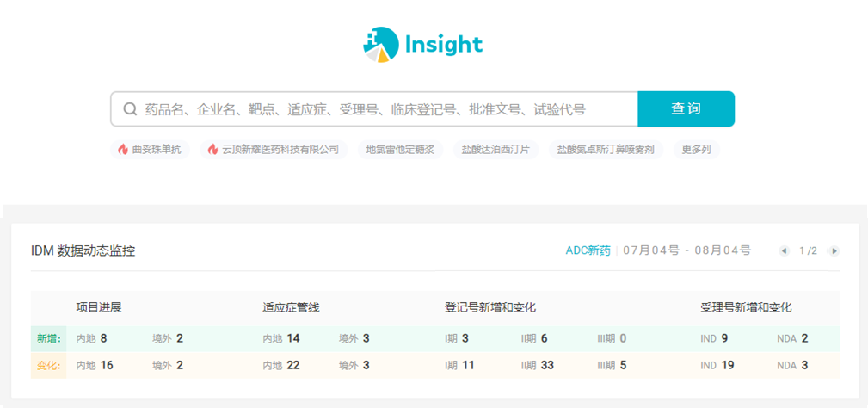Click the date range 07月04号 - 08月04号
This screenshot has height=408, width=868.
click(687, 250)
